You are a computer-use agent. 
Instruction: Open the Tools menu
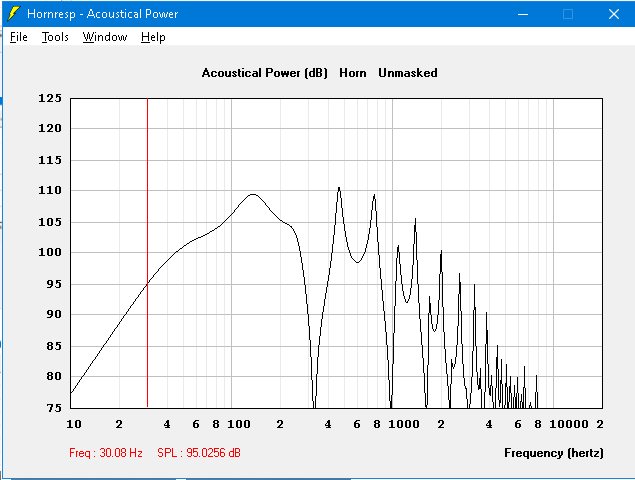55,37
